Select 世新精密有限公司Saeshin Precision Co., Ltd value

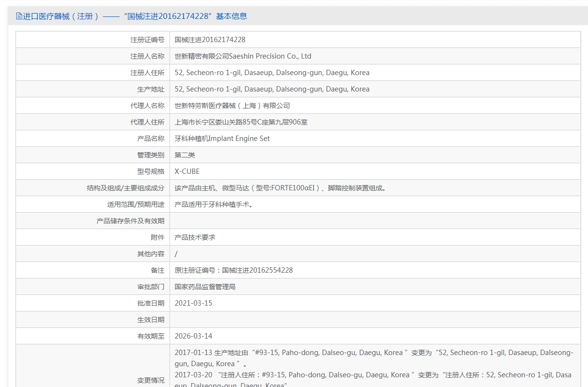(243, 56)
